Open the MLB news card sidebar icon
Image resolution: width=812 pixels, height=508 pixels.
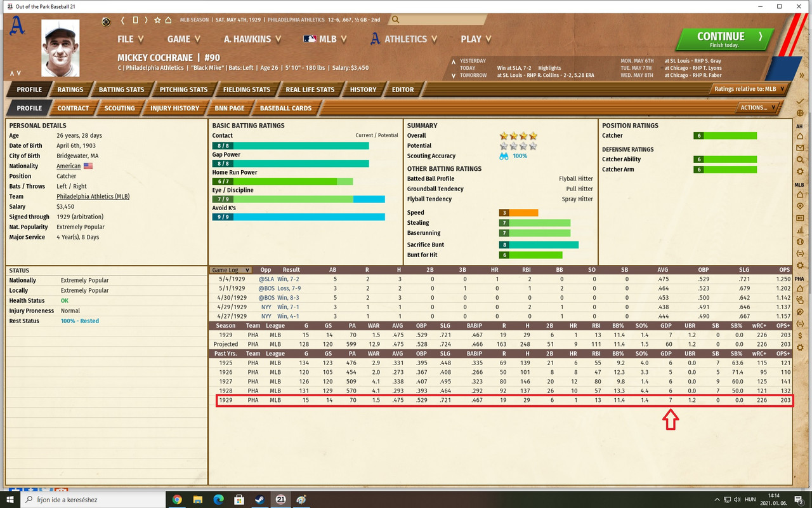coord(801,218)
